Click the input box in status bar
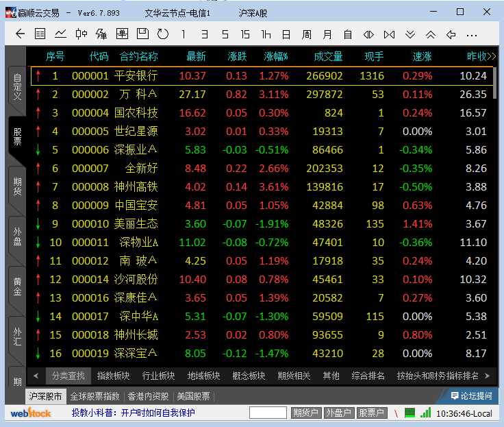 click(x=268, y=413)
